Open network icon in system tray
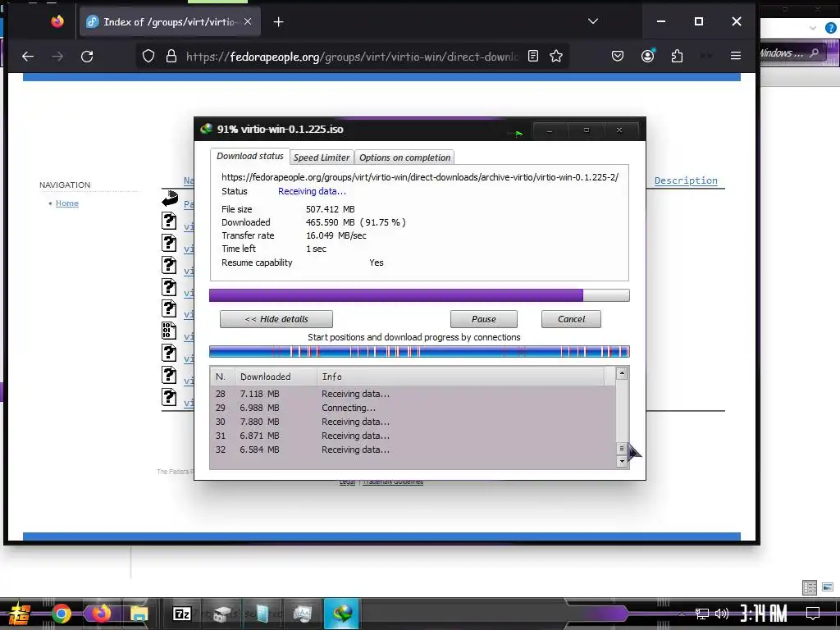Viewport: 840px width, 630px height. coord(701,614)
